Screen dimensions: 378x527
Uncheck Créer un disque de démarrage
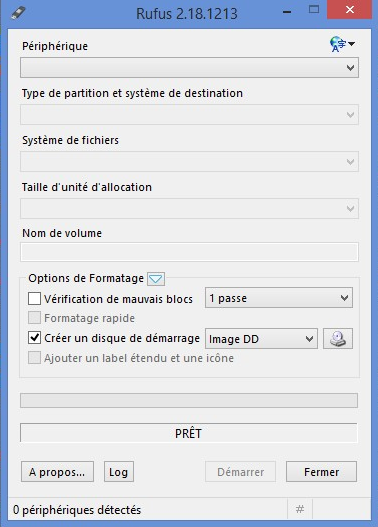coord(34,338)
